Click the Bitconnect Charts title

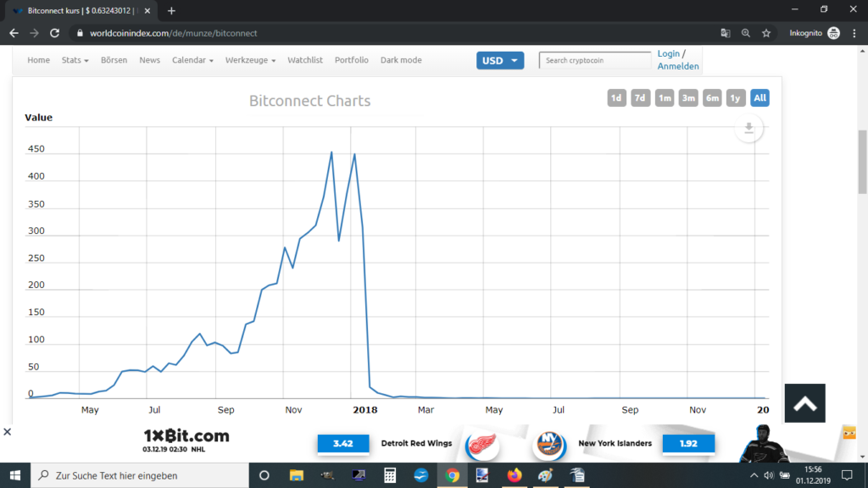[309, 101]
